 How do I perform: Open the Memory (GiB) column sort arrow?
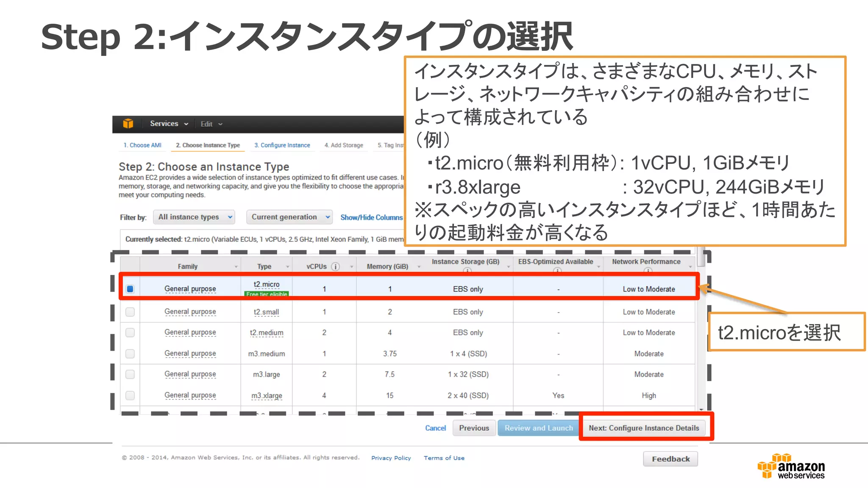(x=419, y=267)
